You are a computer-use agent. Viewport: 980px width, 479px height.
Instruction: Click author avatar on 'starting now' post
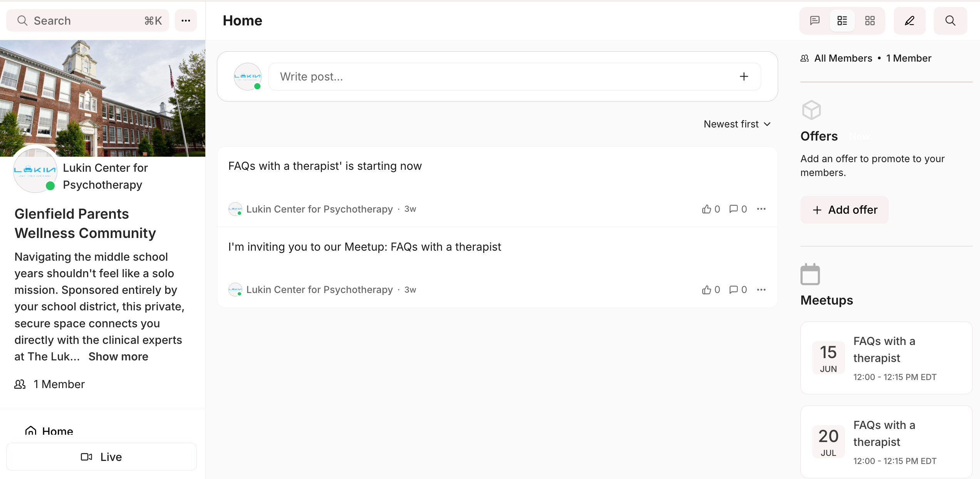click(x=235, y=209)
